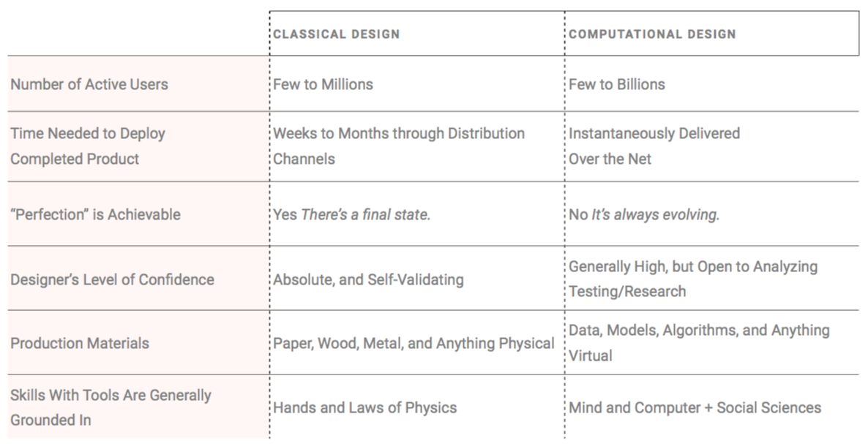
Task: Select the Number of Active Users row label
Action: pyautogui.click(x=89, y=84)
